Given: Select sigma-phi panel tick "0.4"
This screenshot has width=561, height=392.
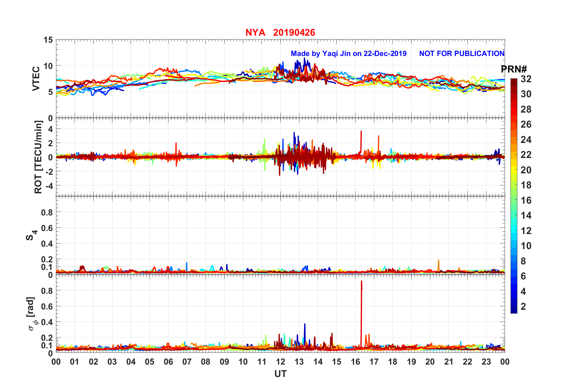Looking at the screenshot, I should 47,322.
